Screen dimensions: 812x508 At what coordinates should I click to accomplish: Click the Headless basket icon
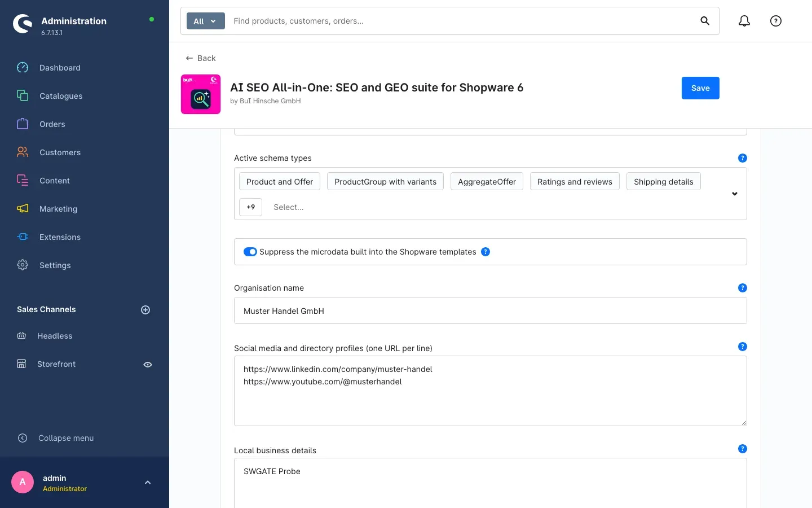[x=21, y=336]
